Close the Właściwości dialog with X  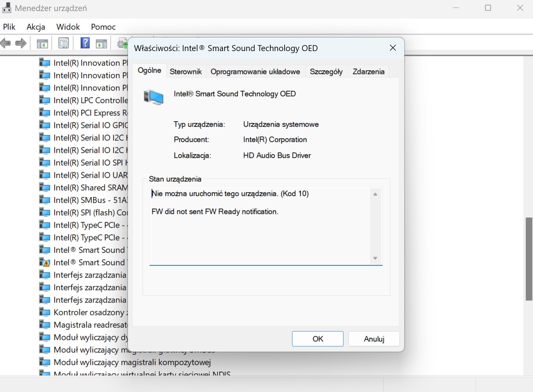(393, 48)
